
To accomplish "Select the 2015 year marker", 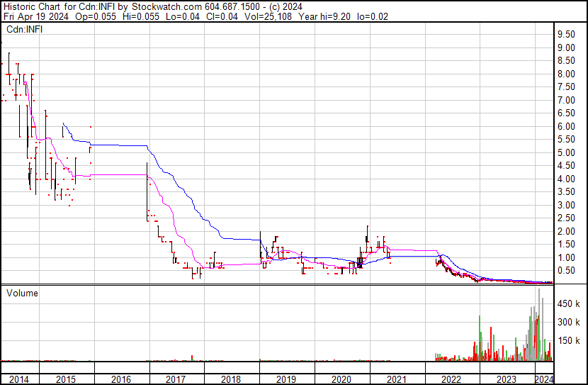I will [x=65, y=379].
